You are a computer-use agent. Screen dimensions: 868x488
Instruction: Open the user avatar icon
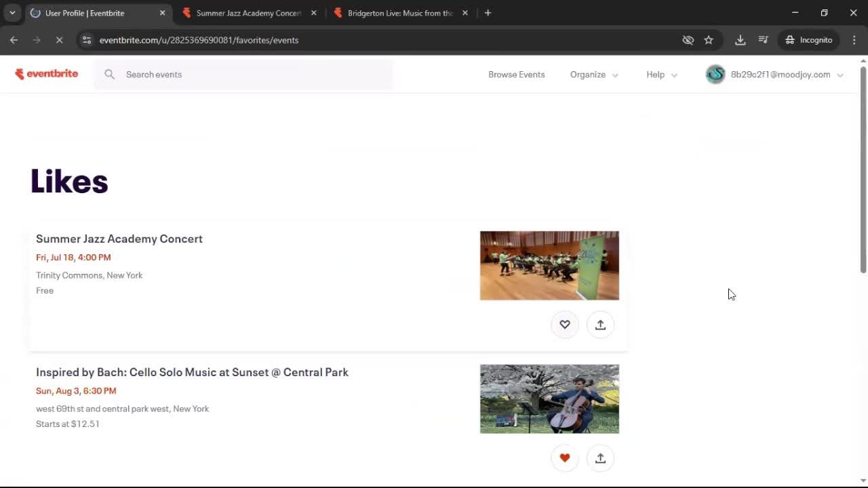(715, 75)
